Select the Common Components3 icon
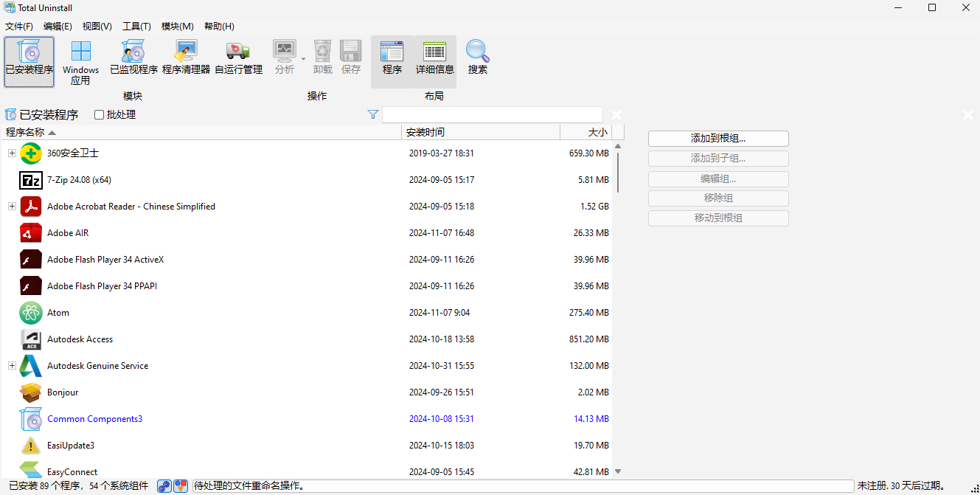This screenshot has height=495, width=980. (31, 419)
